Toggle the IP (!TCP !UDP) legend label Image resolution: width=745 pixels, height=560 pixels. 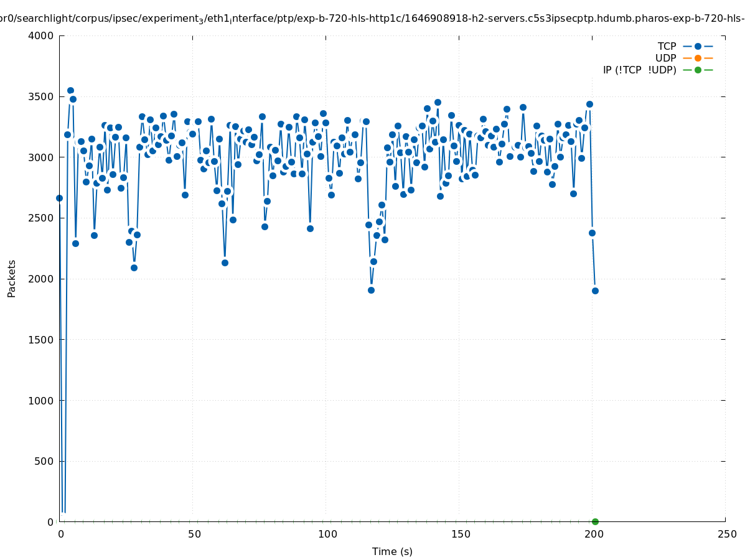(639, 70)
